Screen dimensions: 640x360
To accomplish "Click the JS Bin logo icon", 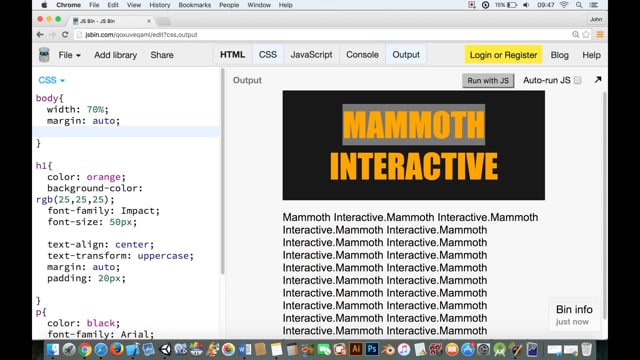I will [44, 55].
